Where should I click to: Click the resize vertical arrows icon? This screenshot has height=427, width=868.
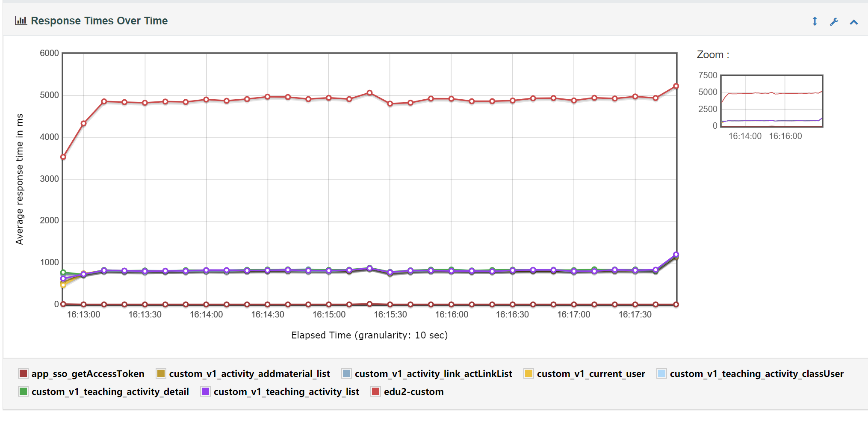pyautogui.click(x=815, y=21)
